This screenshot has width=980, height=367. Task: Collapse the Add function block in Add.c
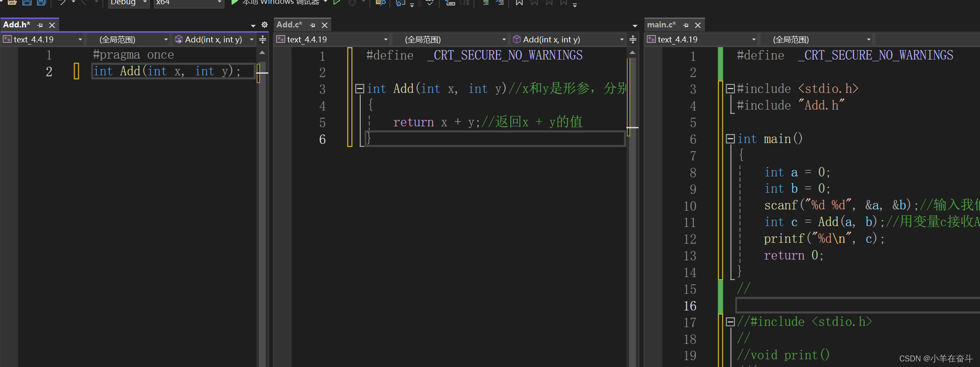click(360, 89)
